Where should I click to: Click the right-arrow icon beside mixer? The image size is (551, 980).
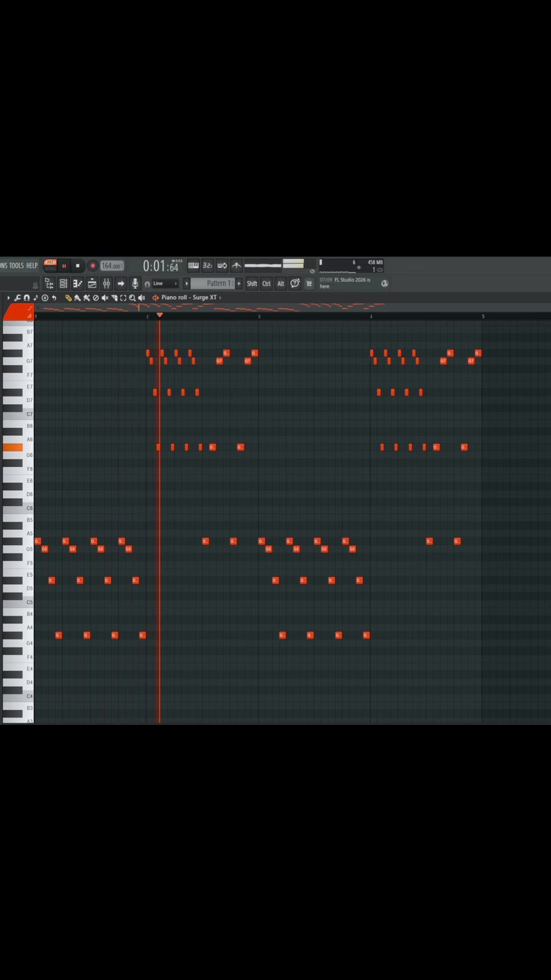click(x=121, y=283)
